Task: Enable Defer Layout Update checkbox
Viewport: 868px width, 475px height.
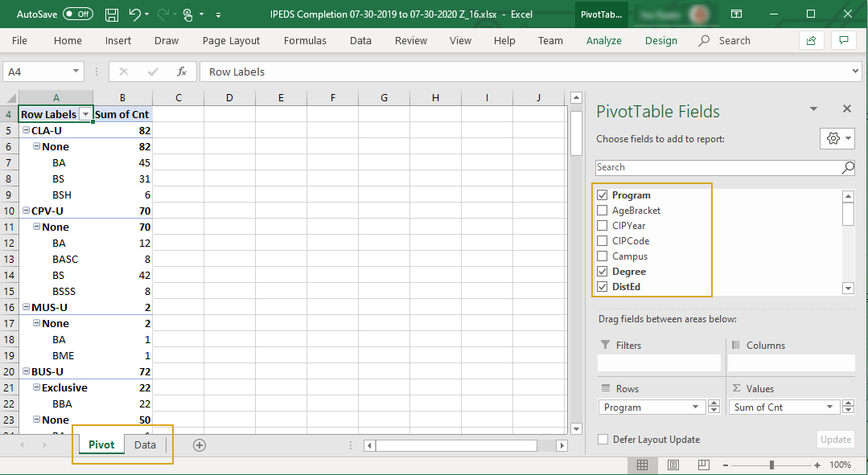Action: coord(603,440)
